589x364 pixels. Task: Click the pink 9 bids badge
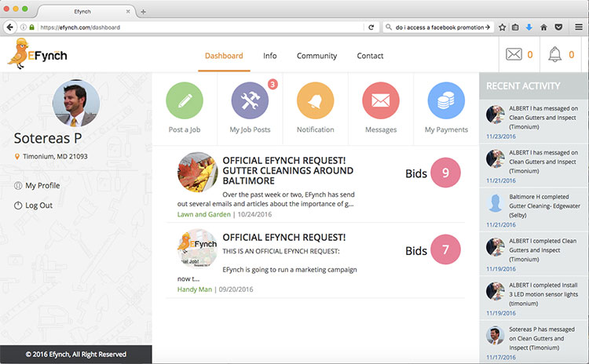pos(445,173)
